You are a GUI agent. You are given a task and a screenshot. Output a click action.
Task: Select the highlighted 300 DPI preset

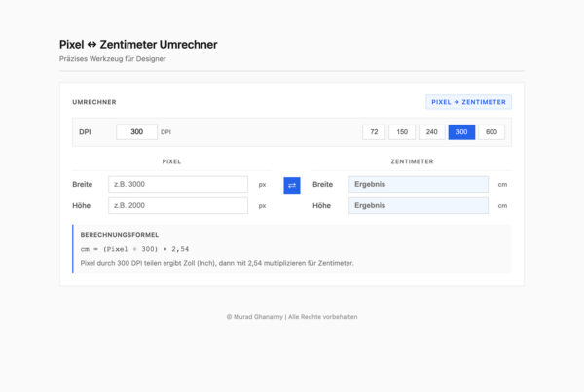pos(461,132)
